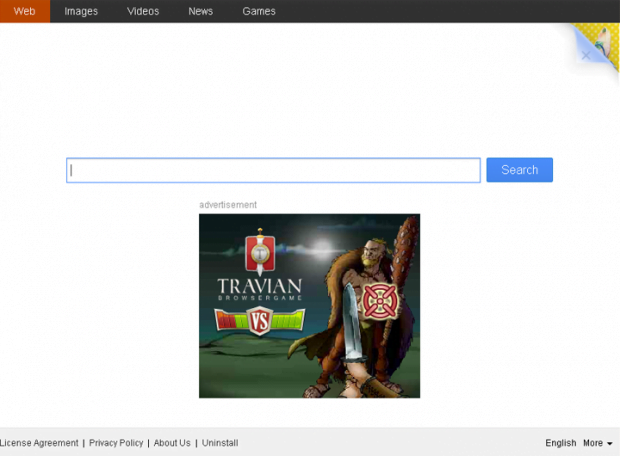Click the 'advertisement' label text
This screenshot has height=456, width=620.
[228, 205]
